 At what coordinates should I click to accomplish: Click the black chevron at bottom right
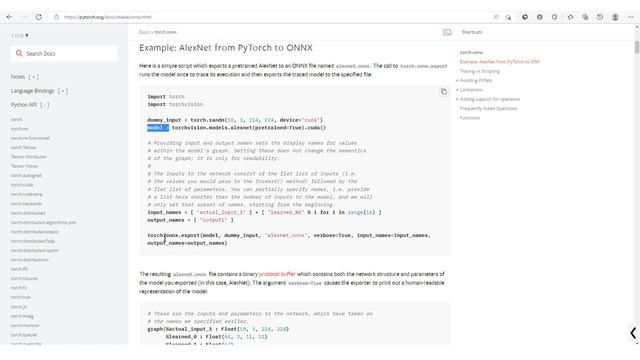[633, 333]
